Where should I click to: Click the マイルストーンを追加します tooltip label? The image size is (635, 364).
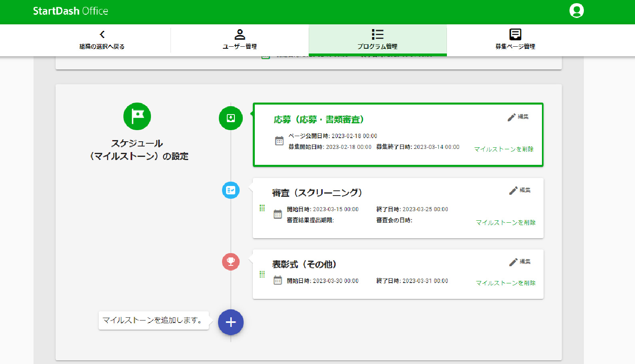pos(153,320)
